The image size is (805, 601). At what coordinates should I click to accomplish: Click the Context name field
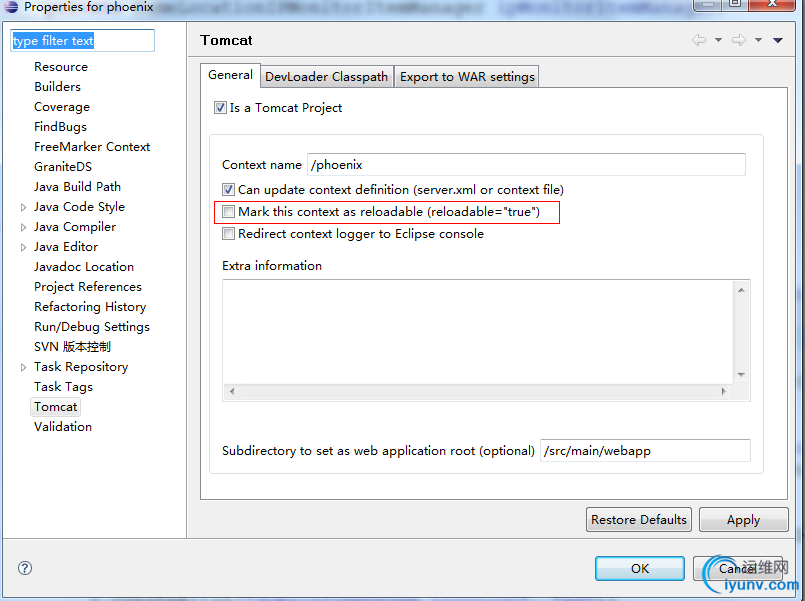[526, 165]
